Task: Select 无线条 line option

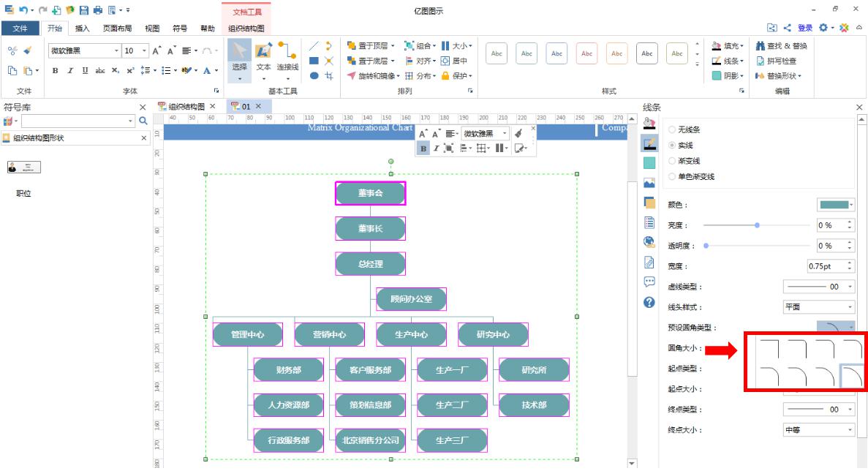Action: click(x=684, y=129)
